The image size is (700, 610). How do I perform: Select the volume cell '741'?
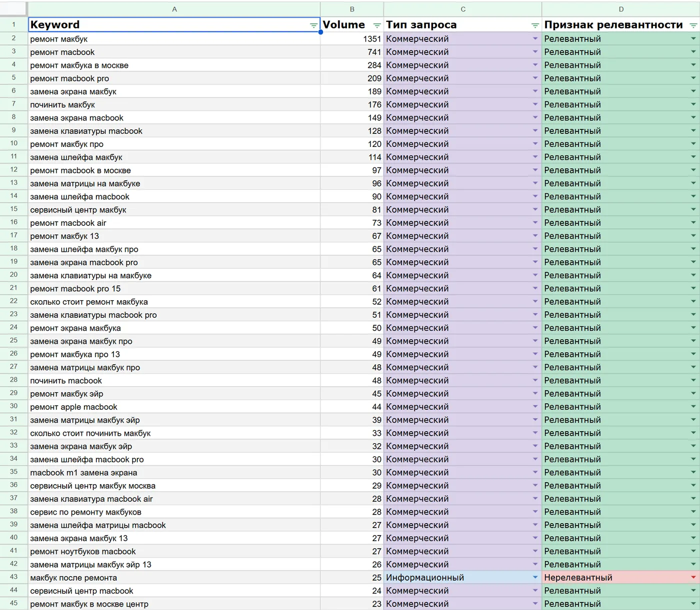[x=352, y=52]
